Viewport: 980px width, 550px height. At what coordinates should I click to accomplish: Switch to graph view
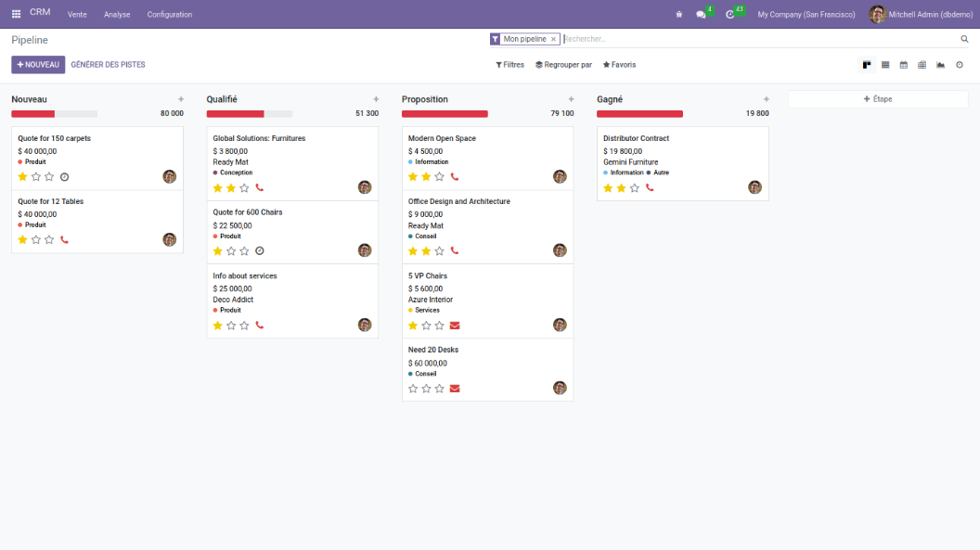point(940,65)
